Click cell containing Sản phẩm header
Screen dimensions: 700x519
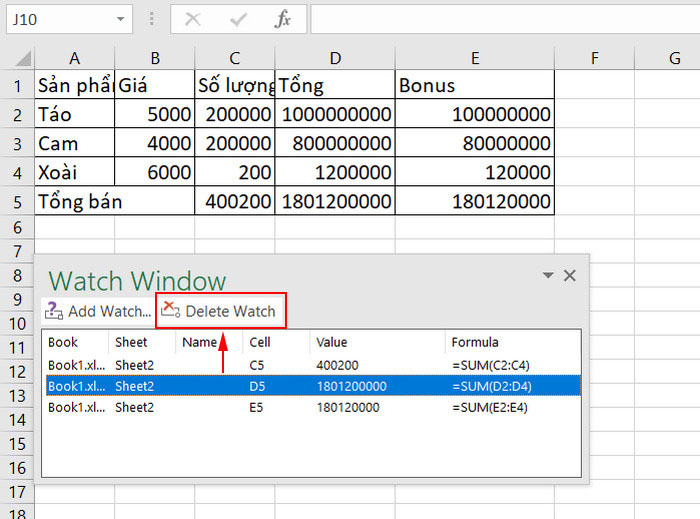tap(75, 85)
